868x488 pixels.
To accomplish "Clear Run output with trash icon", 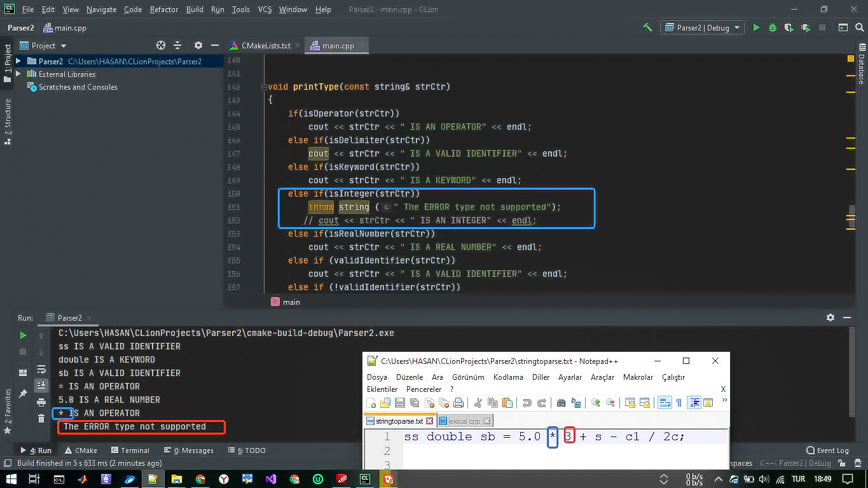I will [x=41, y=419].
